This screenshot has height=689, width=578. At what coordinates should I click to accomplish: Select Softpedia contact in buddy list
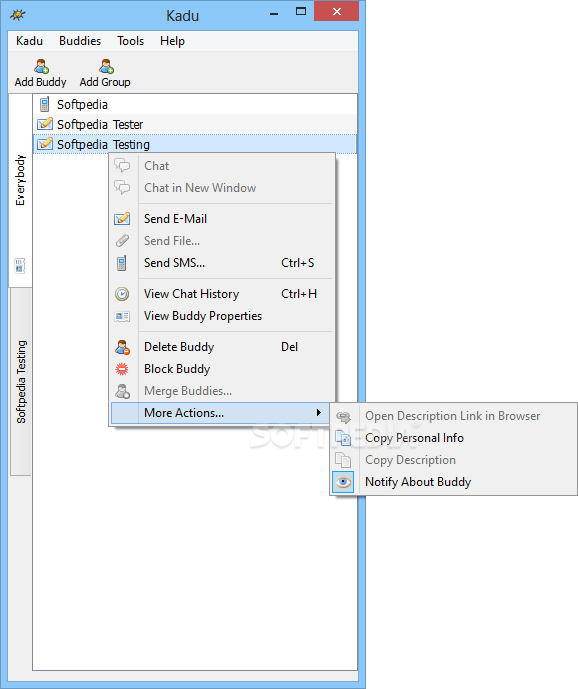195,105
